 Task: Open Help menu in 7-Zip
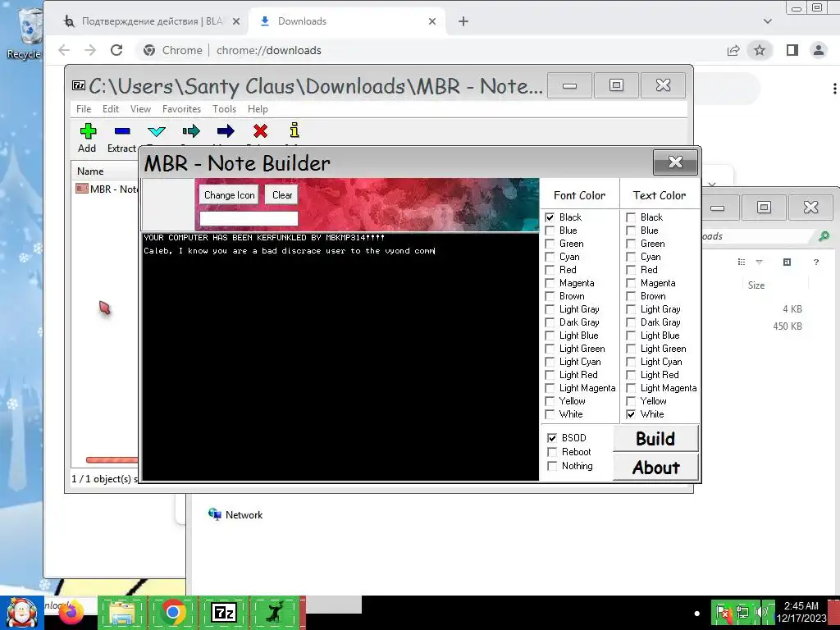pyautogui.click(x=258, y=109)
